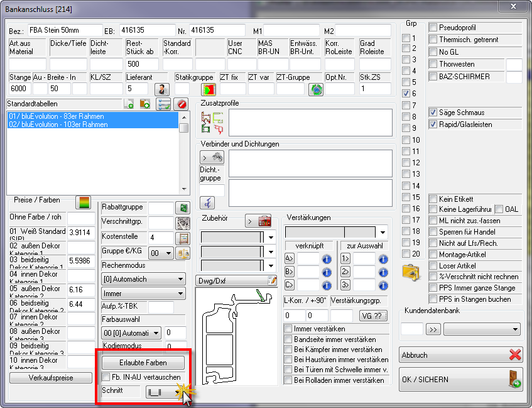Click the 01 Weiß Standard price field 3.9114
Screen dimensions: 532x408
(x=82, y=233)
